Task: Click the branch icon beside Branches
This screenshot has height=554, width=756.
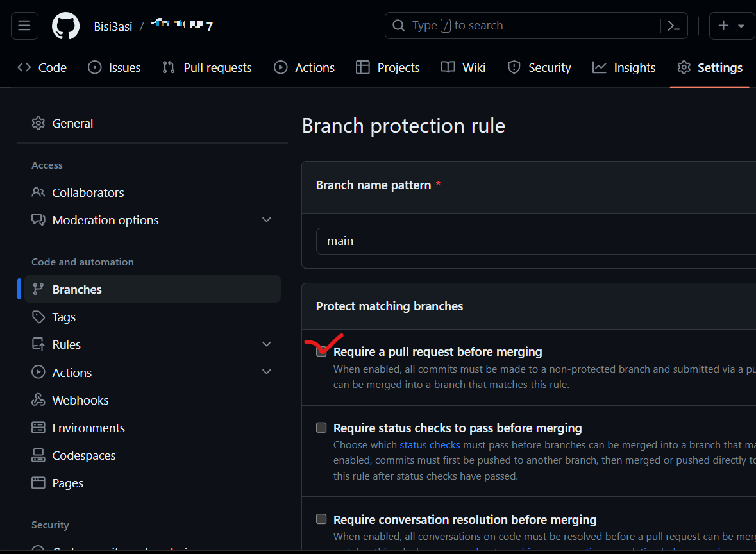Action: pyautogui.click(x=38, y=289)
